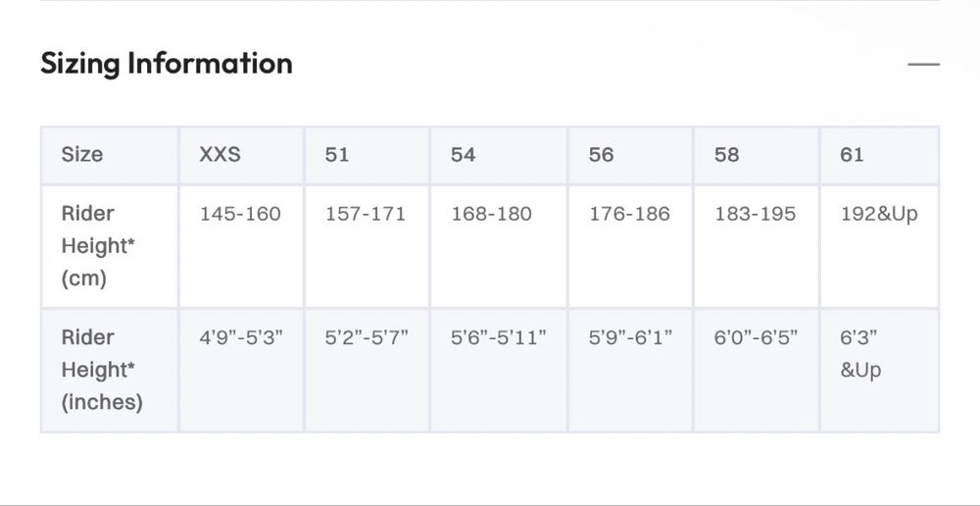Image resolution: width=980 pixels, height=506 pixels.
Task: Select the 6'0"-6'5" height cell
Action: (757, 337)
